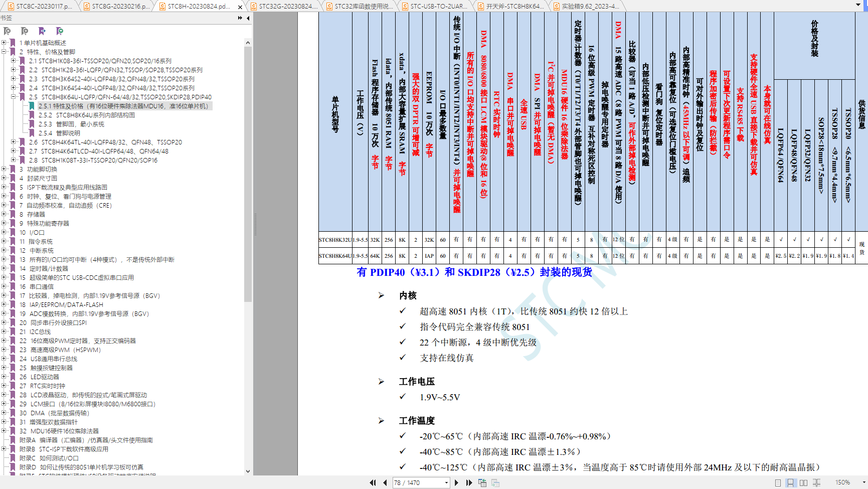Switch to STC8G-20230216 tab
The height and width of the screenshot is (489, 868).
tap(116, 7)
